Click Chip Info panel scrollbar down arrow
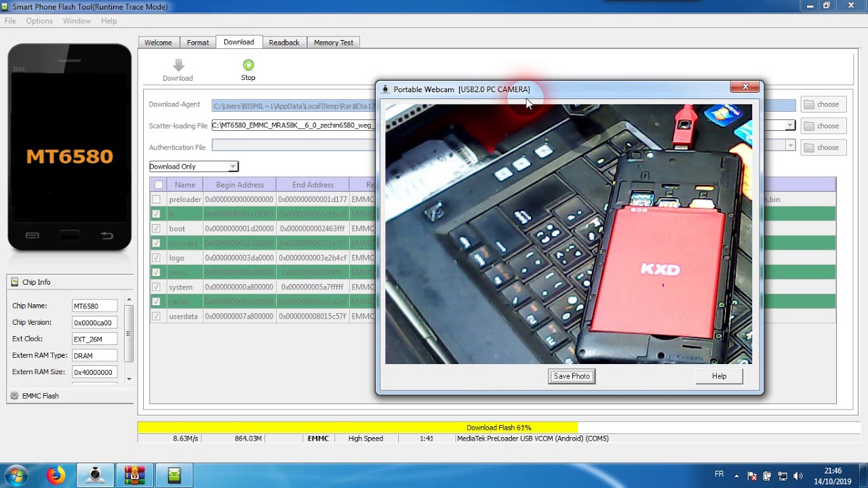Screen dimensions: 868x488 point(129,379)
